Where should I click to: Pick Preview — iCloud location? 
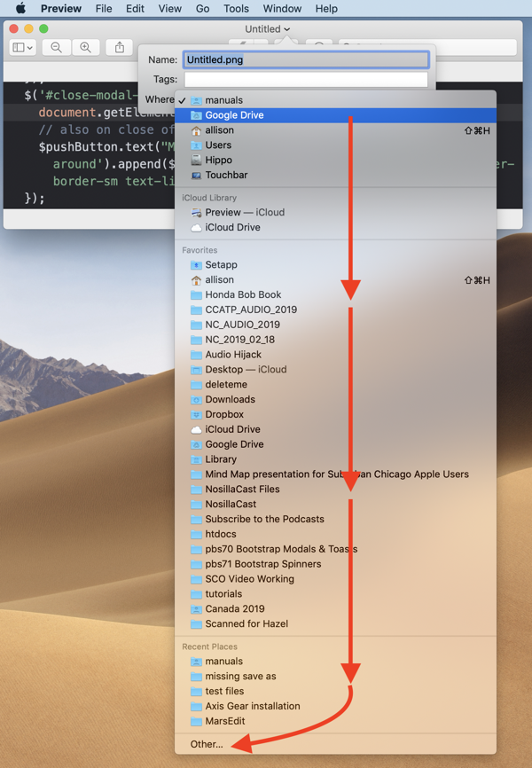[244, 213]
